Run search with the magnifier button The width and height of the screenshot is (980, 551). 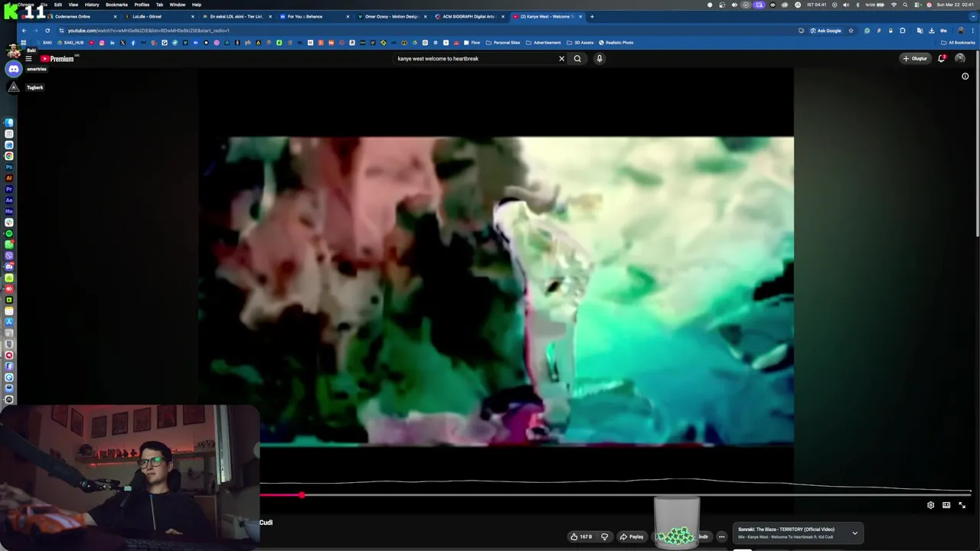(578, 59)
